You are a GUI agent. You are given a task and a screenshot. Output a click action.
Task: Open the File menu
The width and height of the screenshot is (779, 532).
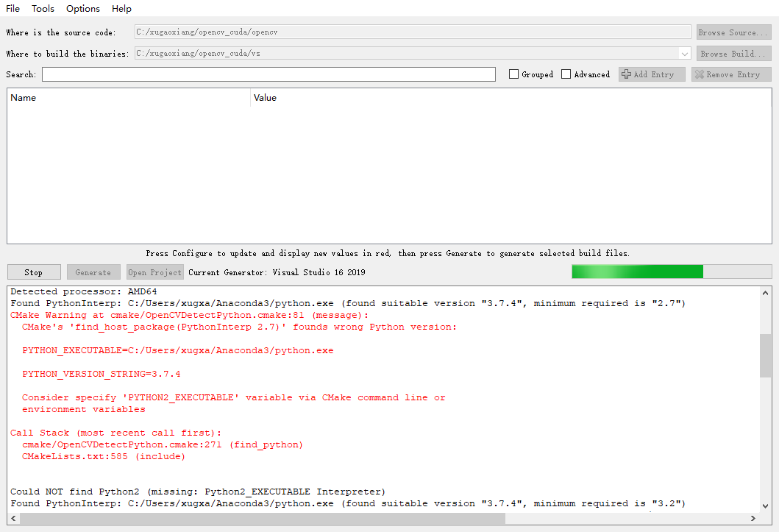(13, 8)
